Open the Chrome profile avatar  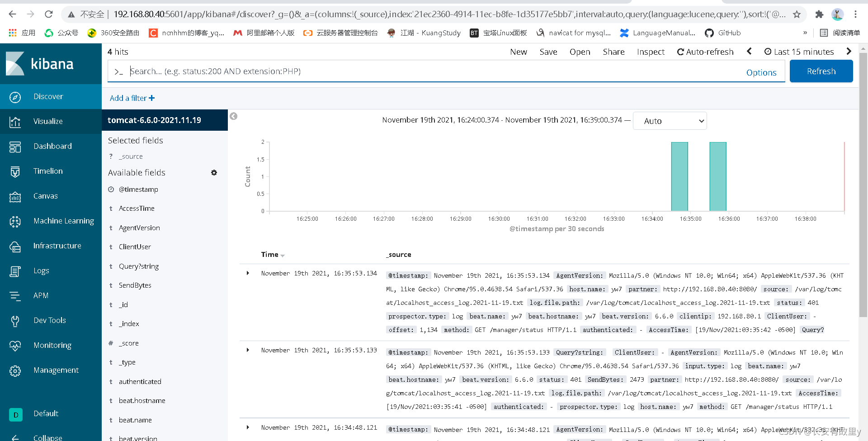[837, 14]
